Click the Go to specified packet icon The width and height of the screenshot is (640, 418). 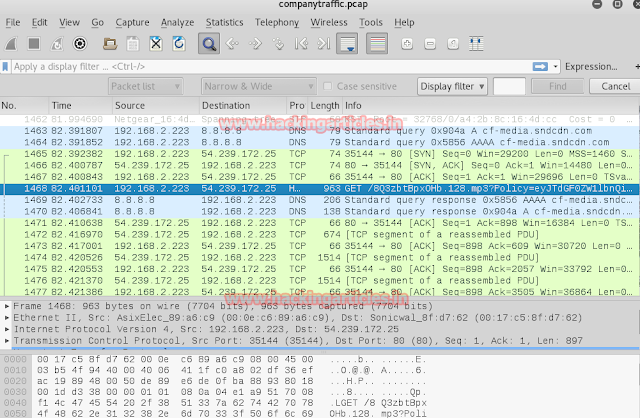(278, 44)
